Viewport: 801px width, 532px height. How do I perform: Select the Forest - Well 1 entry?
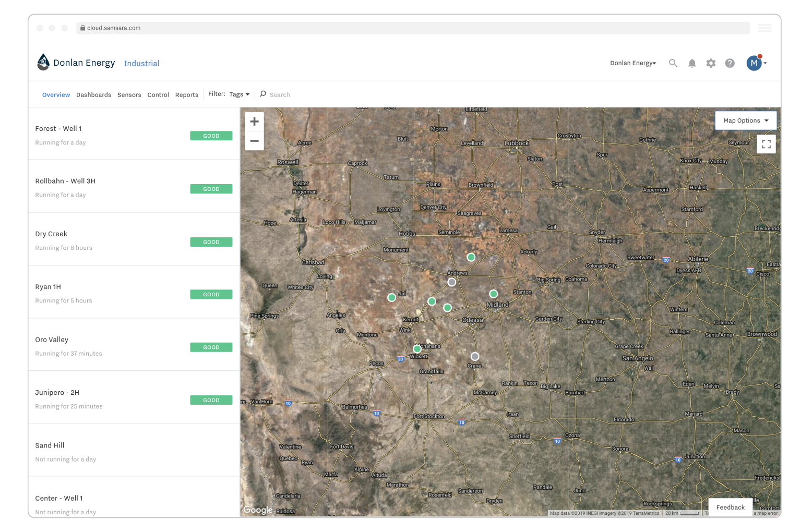click(134, 134)
